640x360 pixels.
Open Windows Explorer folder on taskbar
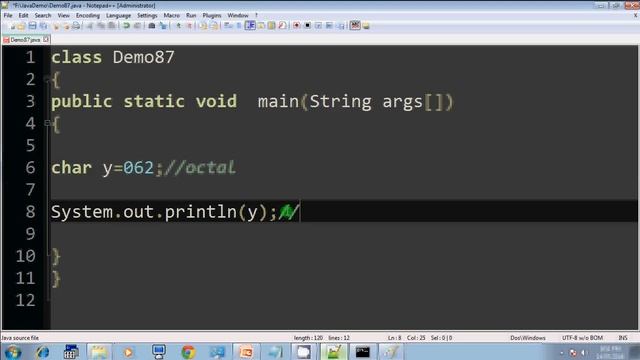click(x=99, y=352)
